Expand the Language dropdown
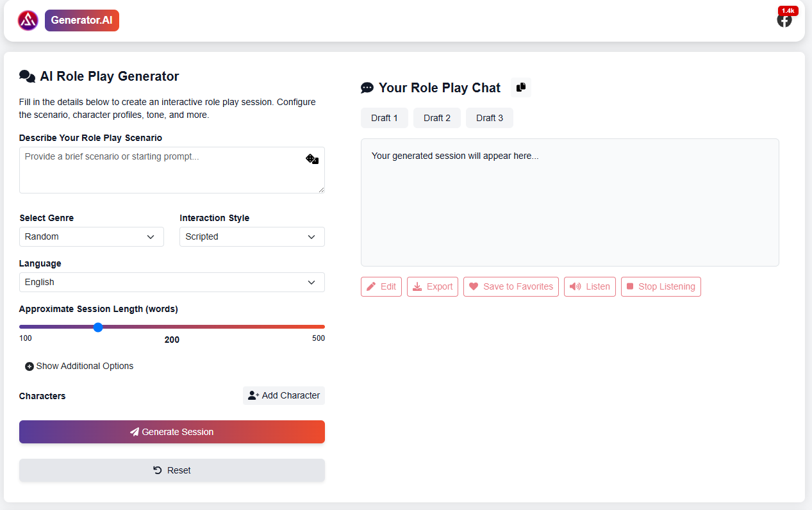 [x=172, y=282]
